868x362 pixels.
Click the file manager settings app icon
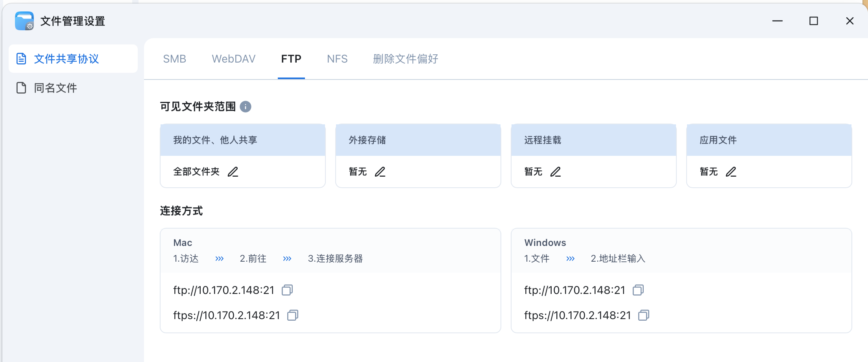24,20
